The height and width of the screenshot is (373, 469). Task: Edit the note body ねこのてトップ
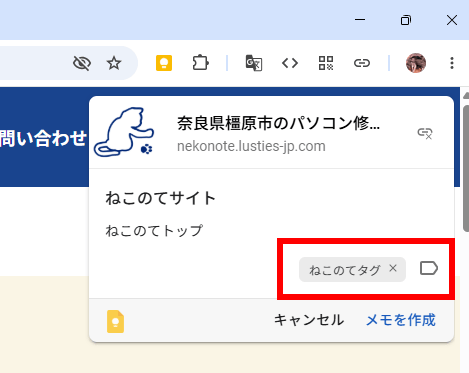pyautogui.click(x=154, y=230)
